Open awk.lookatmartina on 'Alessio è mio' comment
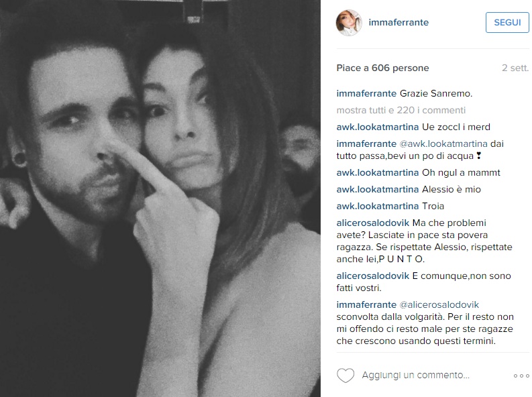 [378, 190]
